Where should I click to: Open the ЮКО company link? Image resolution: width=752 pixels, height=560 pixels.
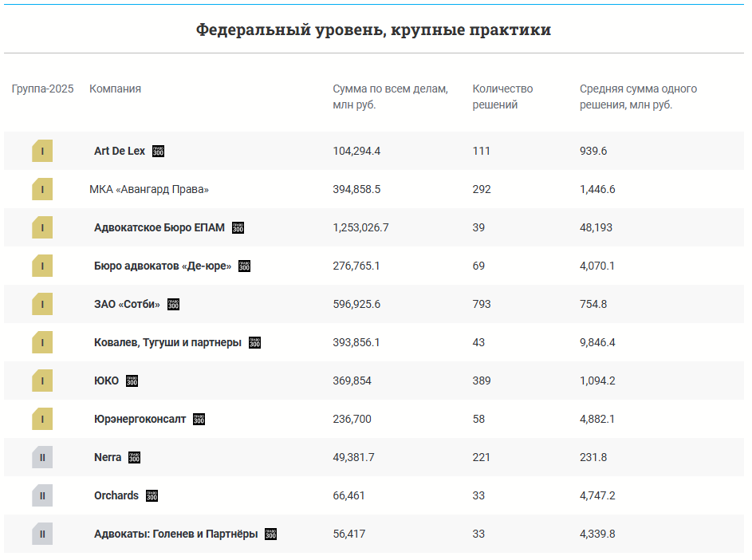[x=107, y=381]
